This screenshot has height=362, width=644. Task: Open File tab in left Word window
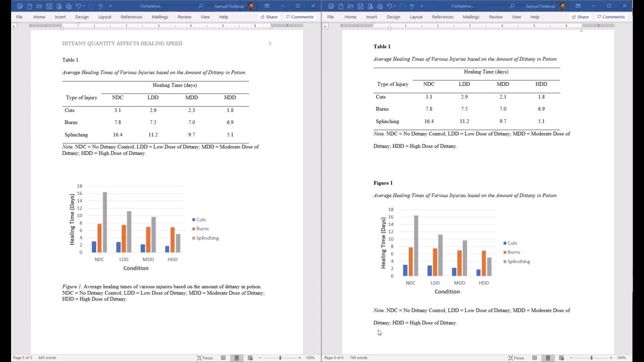tap(19, 17)
